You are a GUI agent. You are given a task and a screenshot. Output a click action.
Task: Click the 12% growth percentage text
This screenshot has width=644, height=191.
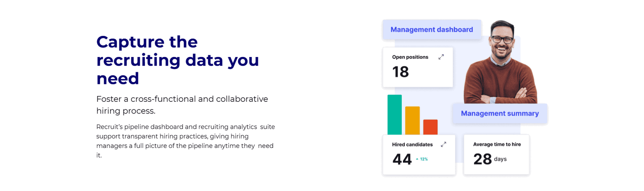click(424, 159)
